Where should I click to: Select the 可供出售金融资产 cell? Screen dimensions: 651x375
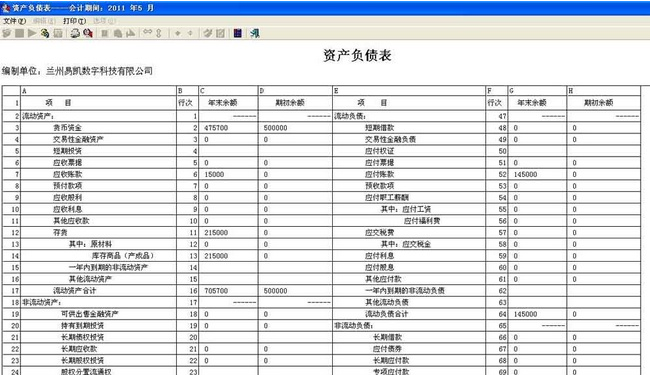coord(98,314)
